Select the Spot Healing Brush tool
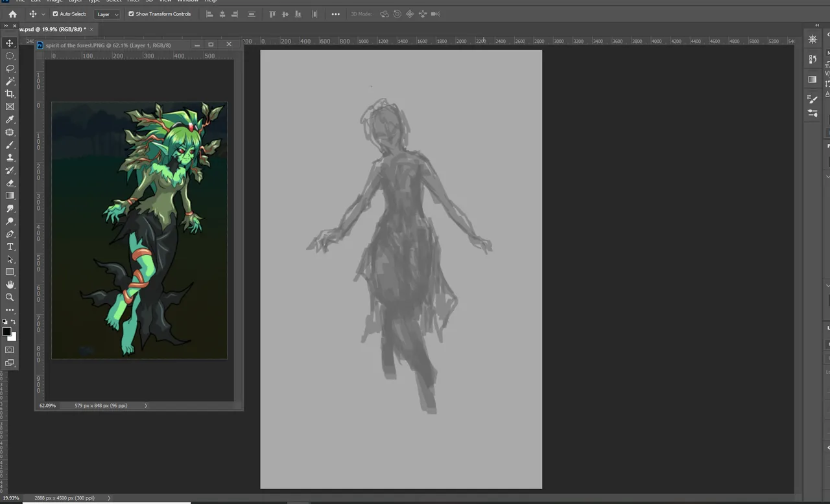The height and width of the screenshot is (504, 830). (10, 132)
